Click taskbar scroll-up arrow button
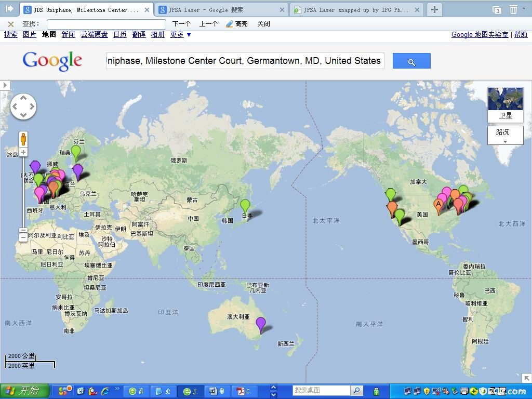 (273, 388)
